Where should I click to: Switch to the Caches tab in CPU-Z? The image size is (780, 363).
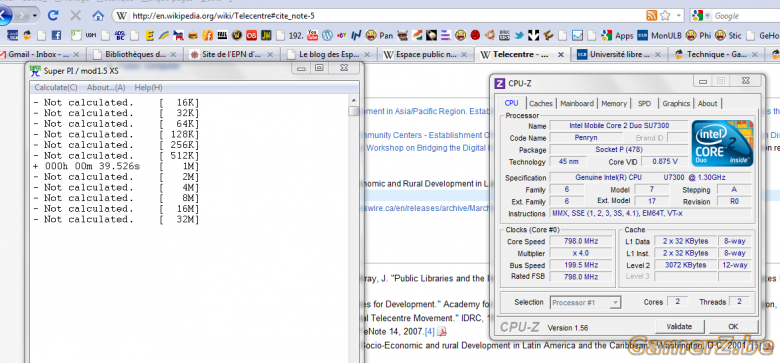(x=541, y=103)
